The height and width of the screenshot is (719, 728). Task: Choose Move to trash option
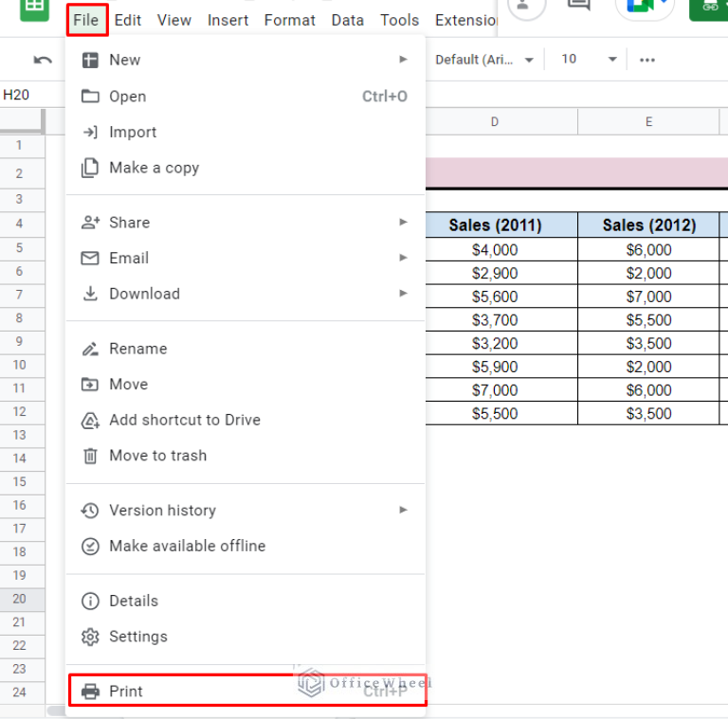157,456
